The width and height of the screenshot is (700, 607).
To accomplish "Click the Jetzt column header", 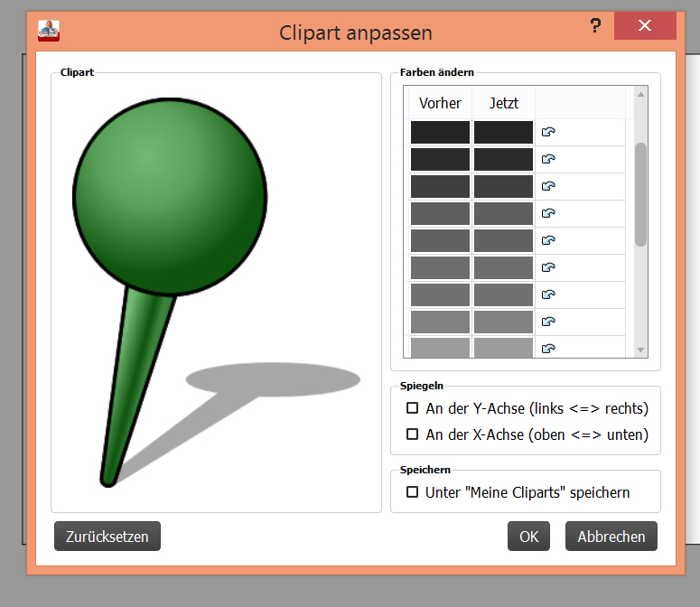I will click(x=503, y=103).
